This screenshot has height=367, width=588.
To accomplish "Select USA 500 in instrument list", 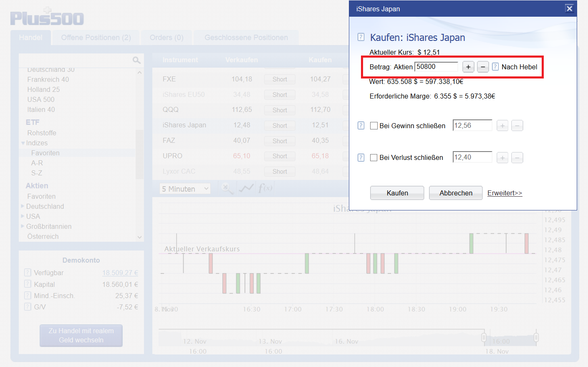I will pos(41,99).
